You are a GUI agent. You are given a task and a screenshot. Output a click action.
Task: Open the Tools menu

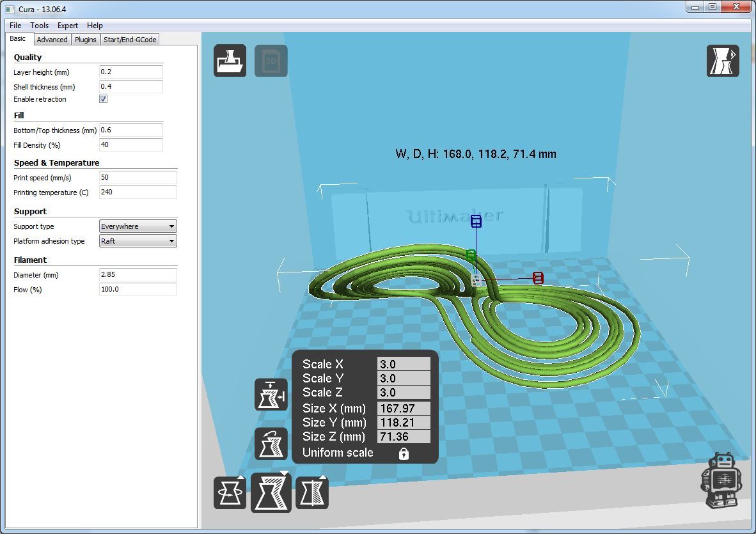coord(39,26)
